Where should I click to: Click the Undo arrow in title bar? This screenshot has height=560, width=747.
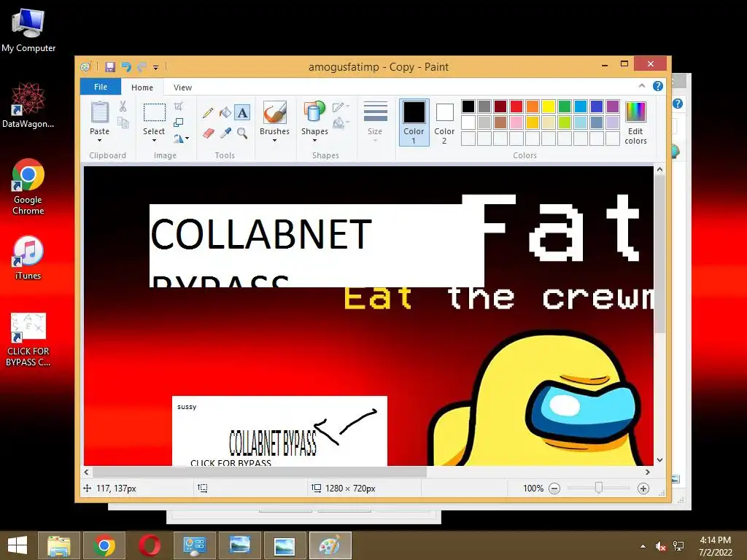pos(126,67)
